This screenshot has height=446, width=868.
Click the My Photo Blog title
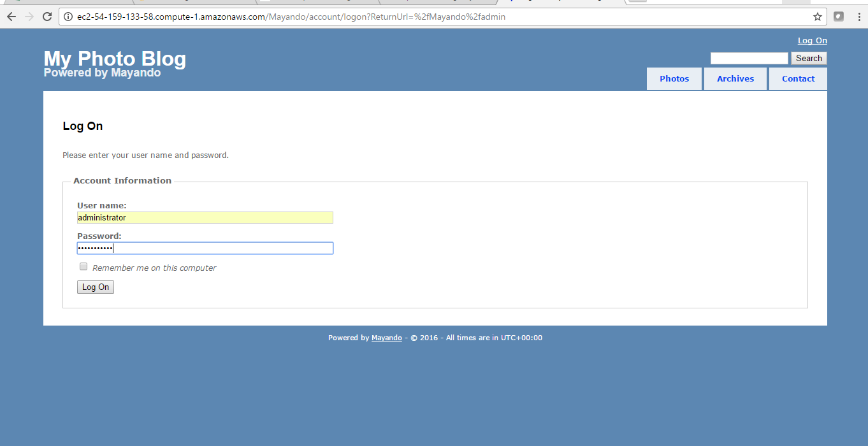(115, 59)
